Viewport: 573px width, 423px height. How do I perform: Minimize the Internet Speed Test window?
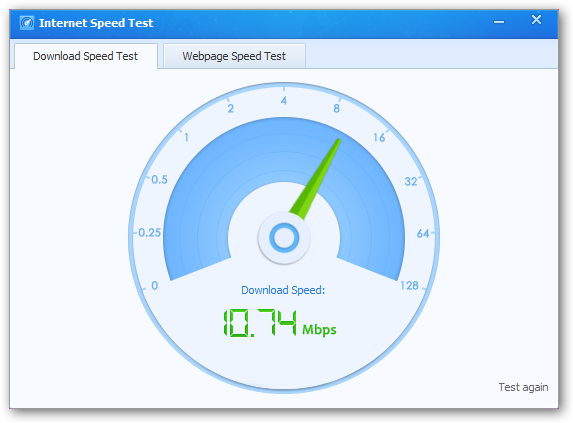point(499,22)
